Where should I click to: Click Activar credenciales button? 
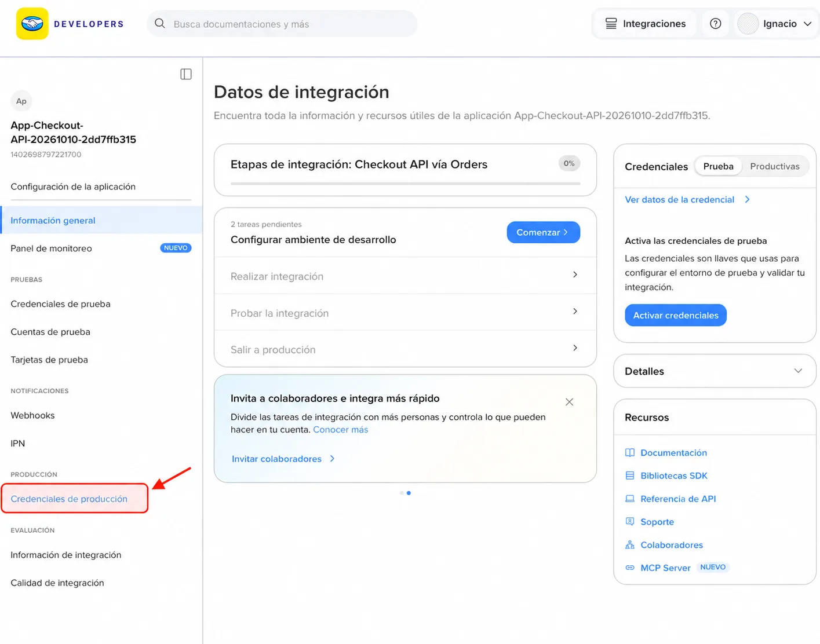(x=676, y=315)
